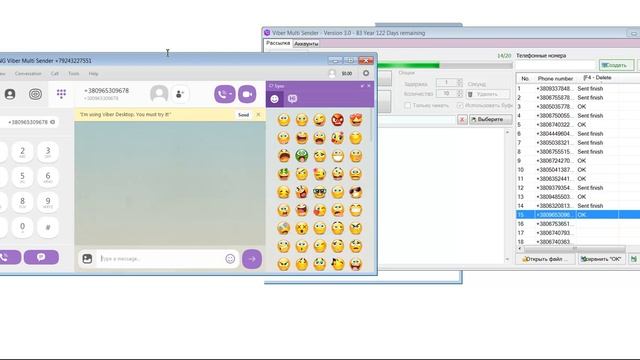
Task: Open the Conversation menu
Action: click(28, 73)
